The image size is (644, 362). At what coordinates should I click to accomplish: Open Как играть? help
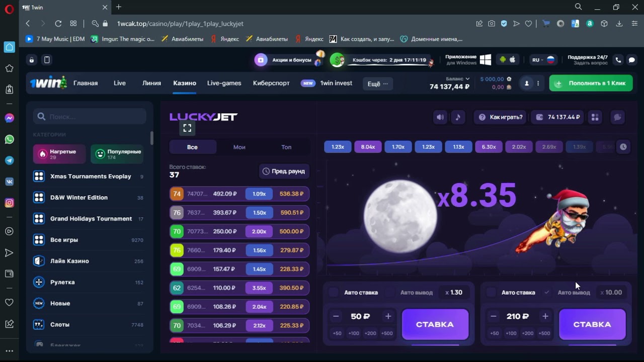501,117
